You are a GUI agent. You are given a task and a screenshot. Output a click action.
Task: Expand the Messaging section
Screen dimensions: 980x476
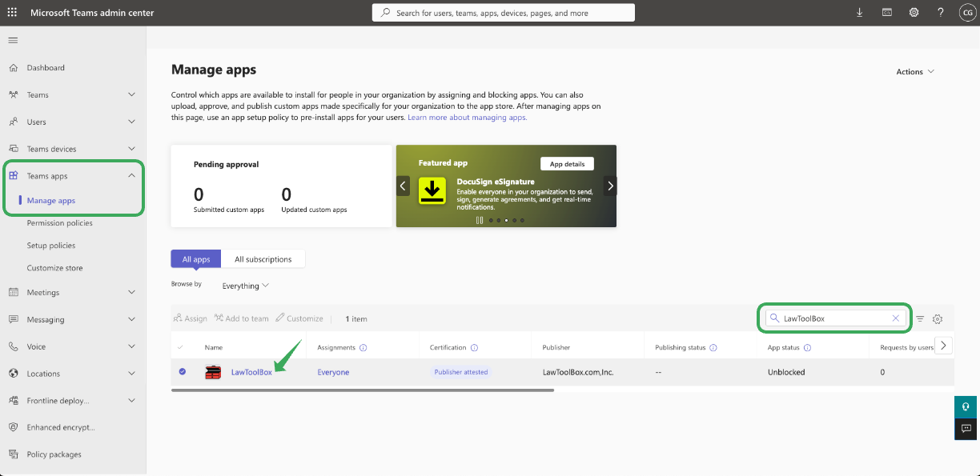[x=131, y=319]
